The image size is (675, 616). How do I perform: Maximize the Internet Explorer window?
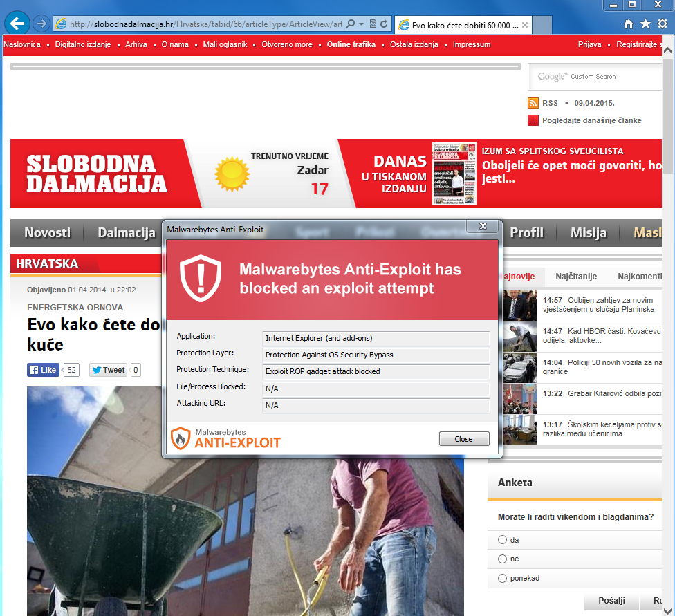[x=632, y=5]
